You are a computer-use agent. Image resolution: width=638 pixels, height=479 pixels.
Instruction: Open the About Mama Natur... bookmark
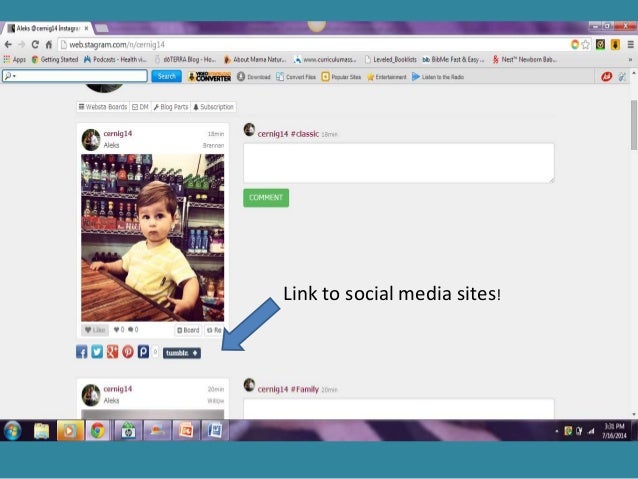click(255, 59)
